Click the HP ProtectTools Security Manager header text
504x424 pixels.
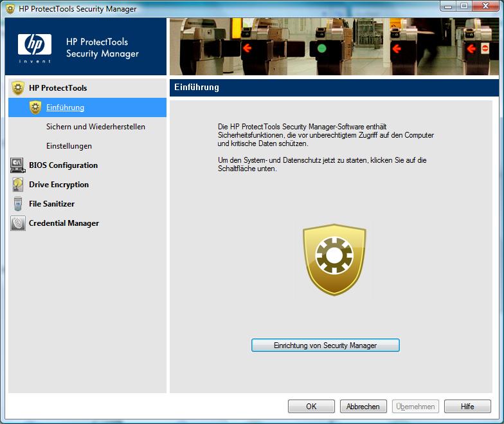102,48
